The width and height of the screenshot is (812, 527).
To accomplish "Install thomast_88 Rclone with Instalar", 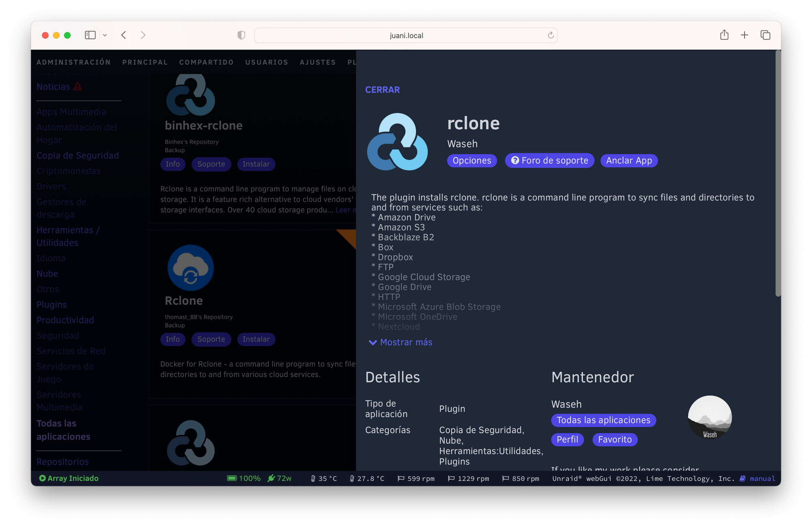I will [x=256, y=339].
